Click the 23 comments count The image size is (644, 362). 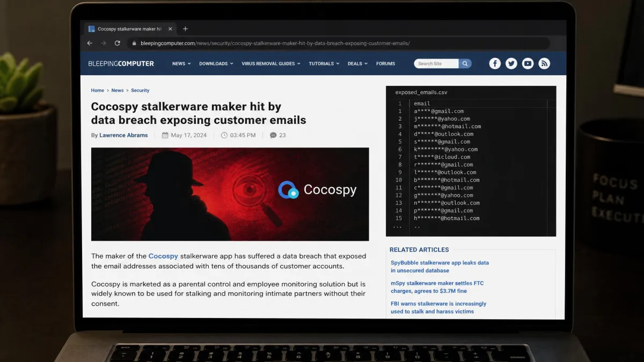282,135
